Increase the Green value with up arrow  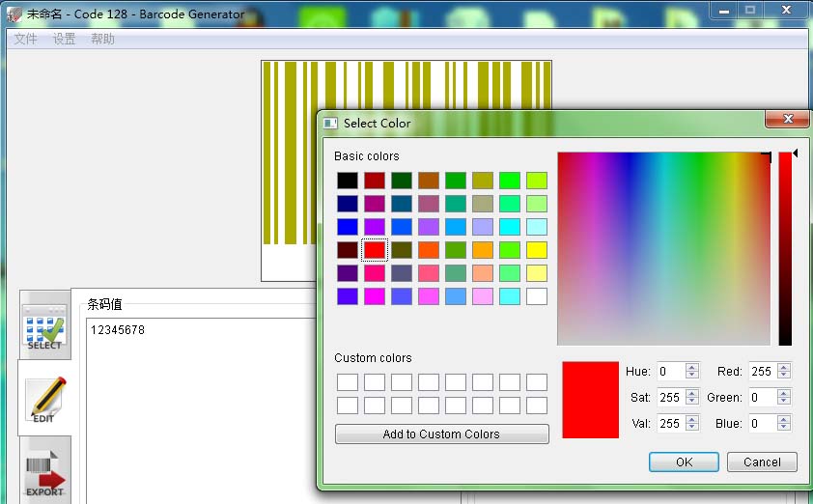pyautogui.click(x=784, y=393)
